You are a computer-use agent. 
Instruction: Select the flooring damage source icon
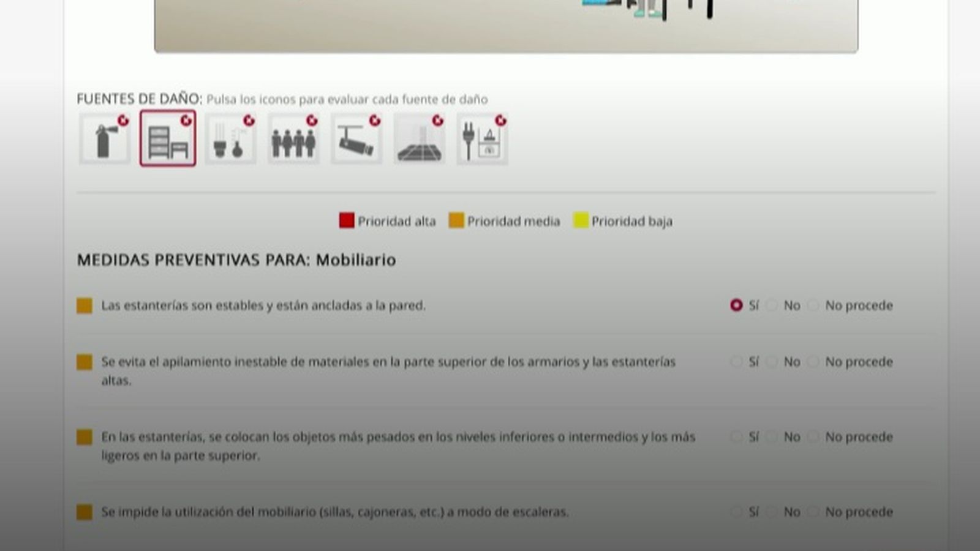tap(418, 140)
